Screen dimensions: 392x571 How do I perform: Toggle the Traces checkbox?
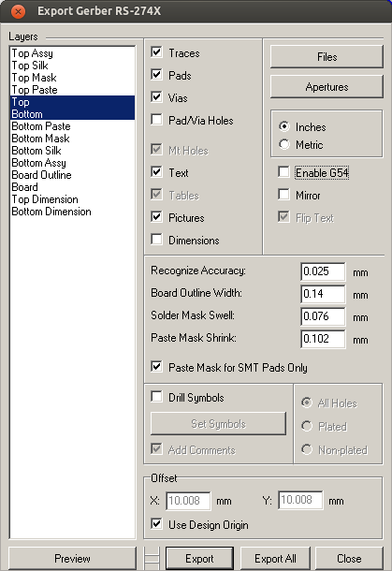point(156,52)
